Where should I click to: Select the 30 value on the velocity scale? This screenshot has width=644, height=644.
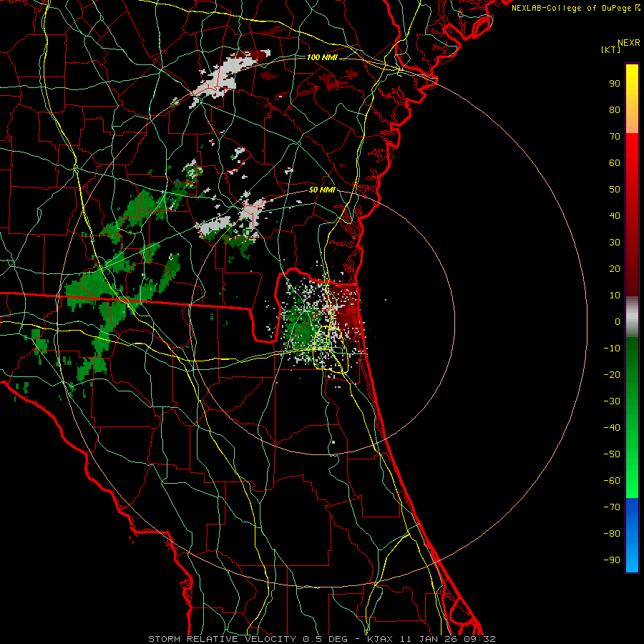615,243
